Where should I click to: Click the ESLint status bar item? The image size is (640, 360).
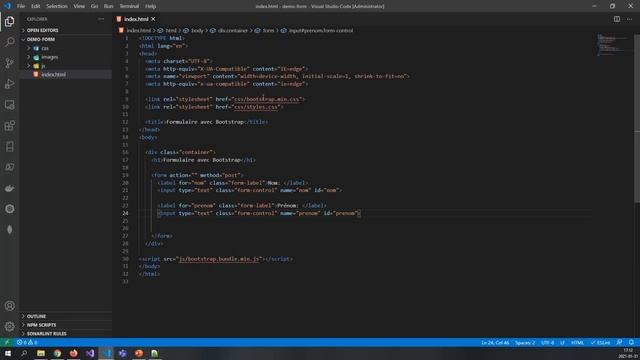click(600, 342)
